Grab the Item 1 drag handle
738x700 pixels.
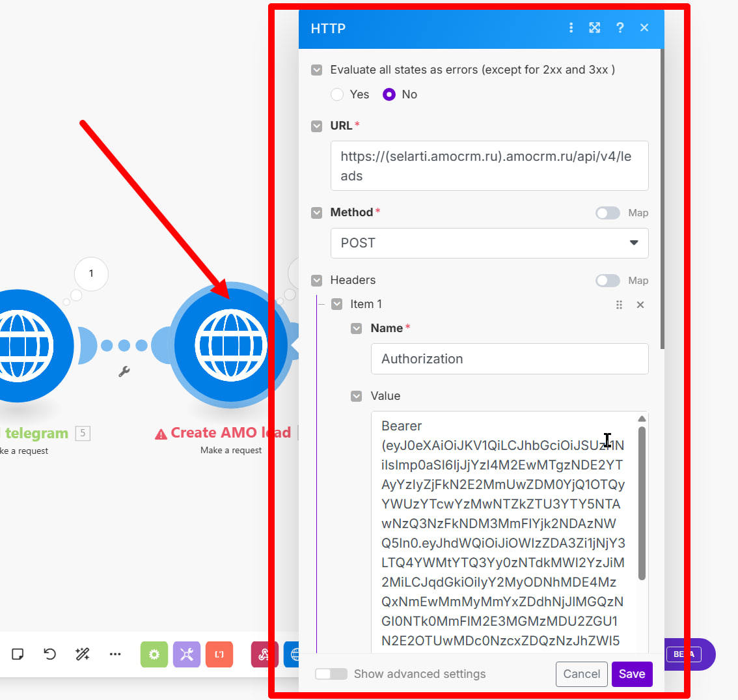(x=619, y=305)
